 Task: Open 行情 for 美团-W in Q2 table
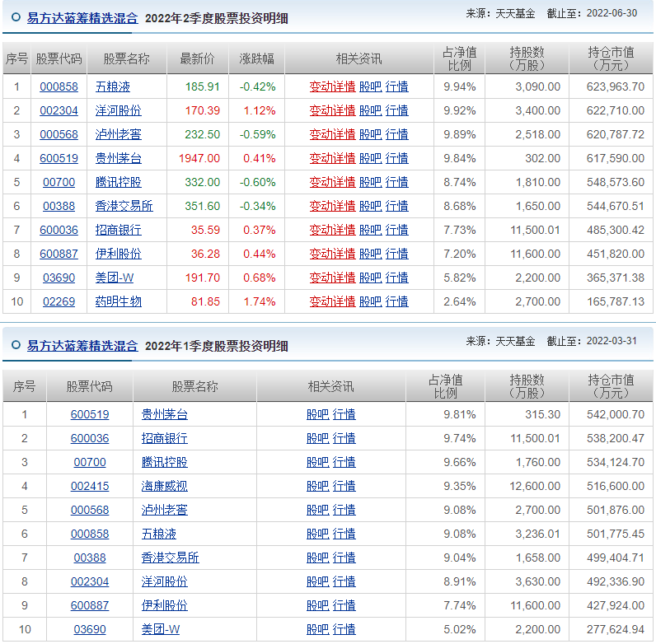pyautogui.click(x=396, y=278)
